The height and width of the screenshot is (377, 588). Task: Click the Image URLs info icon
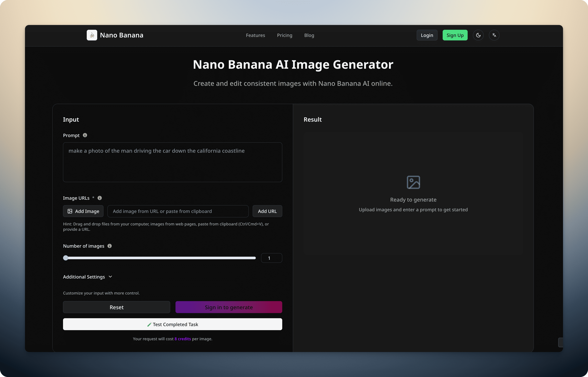(x=100, y=198)
